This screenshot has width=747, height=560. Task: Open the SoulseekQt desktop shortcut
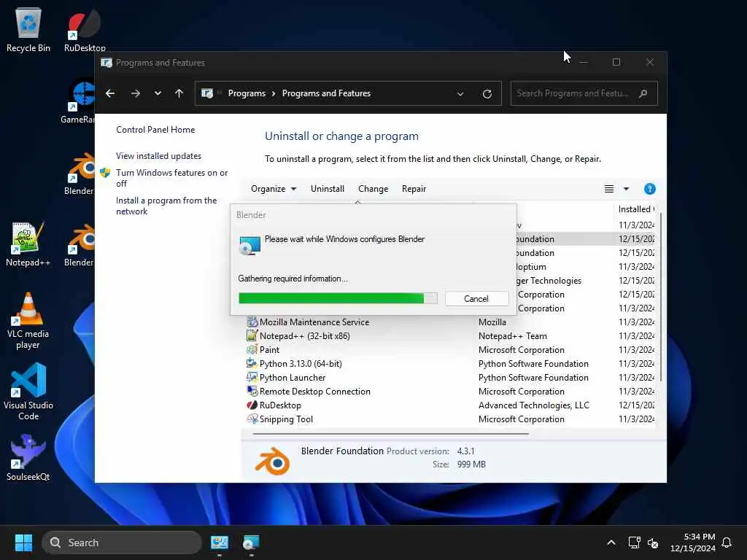pos(28,458)
